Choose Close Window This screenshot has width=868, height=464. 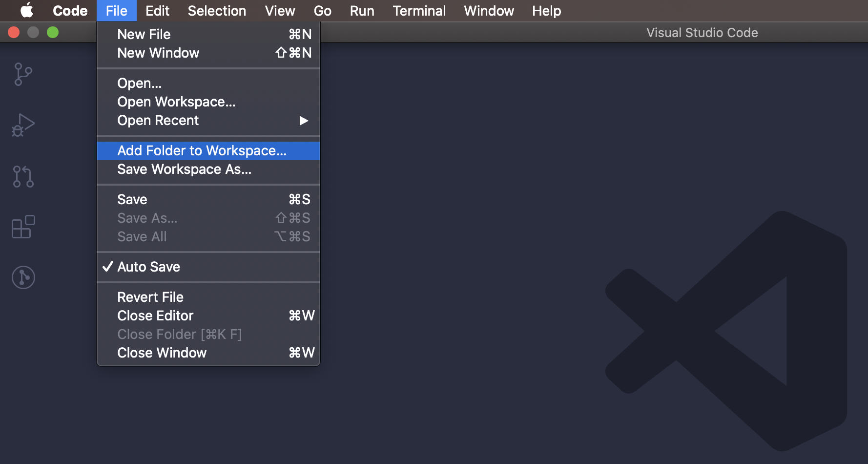[x=208, y=353]
